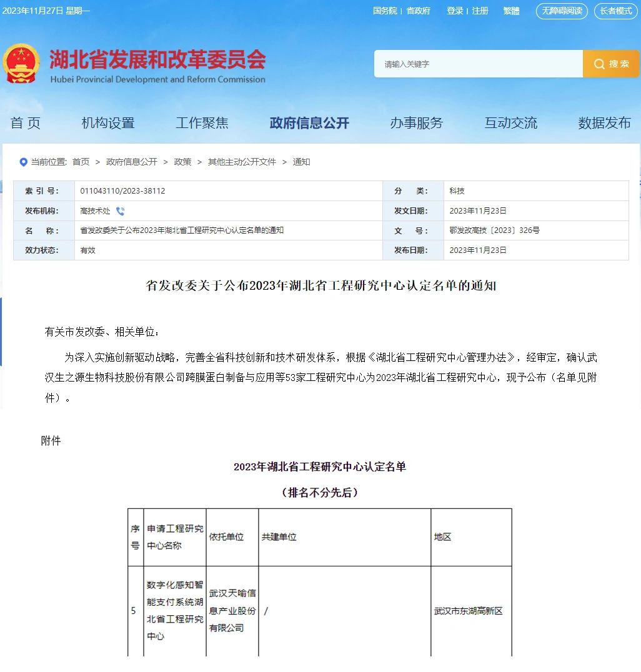Enable 长者模式 senior mode
Image resolution: width=641 pixels, height=672 pixels.
pyautogui.click(x=616, y=11)
